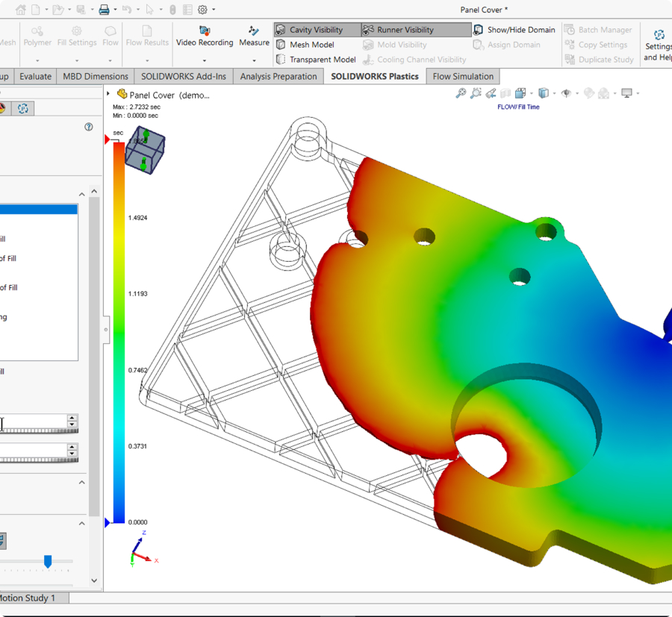Viewport: 672px width, 617px height.
Task: Open the Options gear dropdown arrow
Action: point(214,10)
